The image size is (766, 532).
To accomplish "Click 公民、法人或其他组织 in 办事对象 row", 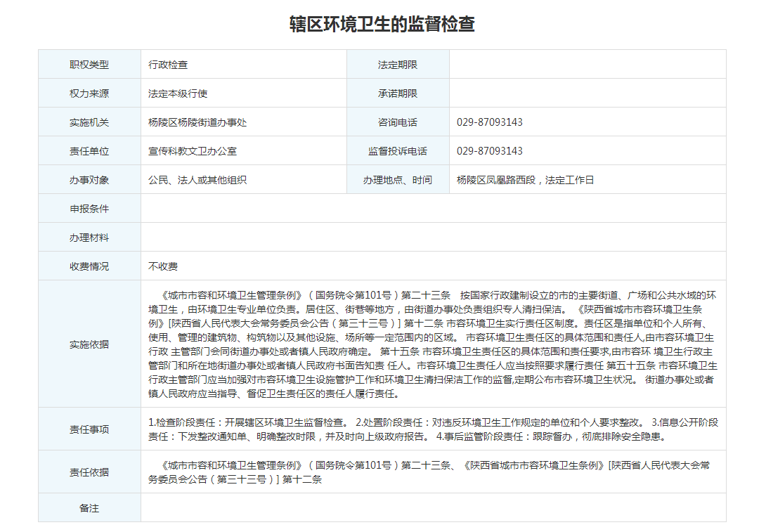I will click(x=197, y=180).
